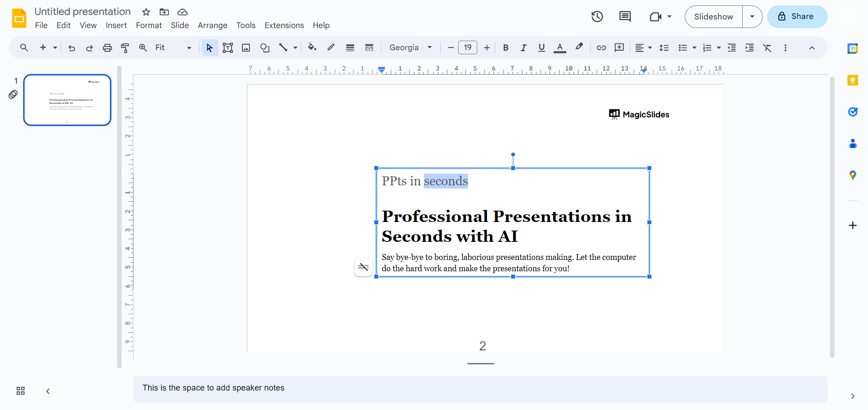Click the clear formatting icon
Image resolution: width=868 pixels, height=410 pixels.
(x=768, y=48)
